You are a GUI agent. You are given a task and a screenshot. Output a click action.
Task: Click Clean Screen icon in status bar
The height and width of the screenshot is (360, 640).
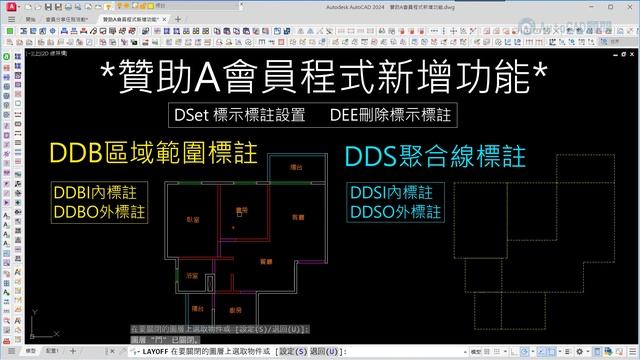coord(620,351)
